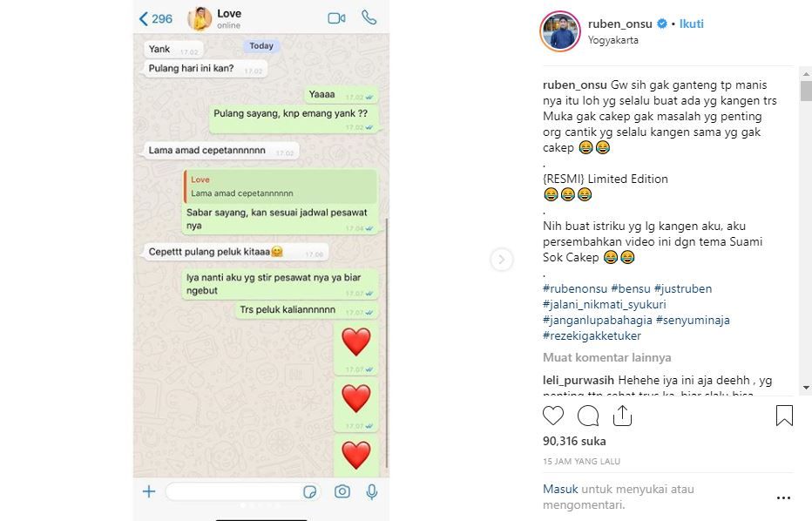The image size is (812, 521).
Task: Open the #jalani_nikmati_syukuri hashtag
Action: pyautogui.click(x=605, y=305)
